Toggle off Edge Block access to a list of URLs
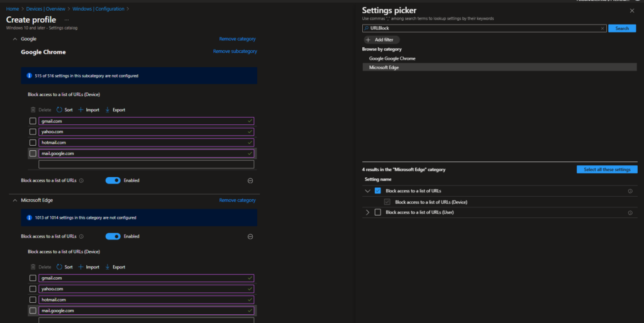 [x=113, y=236]
